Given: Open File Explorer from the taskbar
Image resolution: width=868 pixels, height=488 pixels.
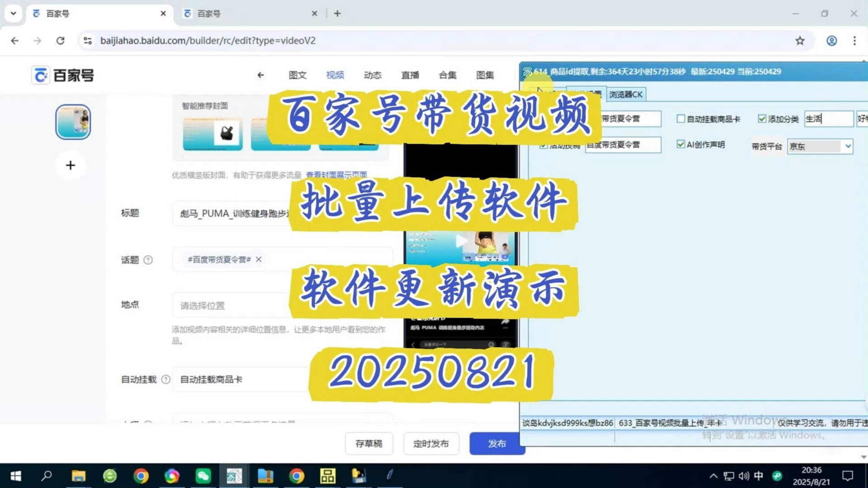Looking at the screenshot, I should [79, 476].
